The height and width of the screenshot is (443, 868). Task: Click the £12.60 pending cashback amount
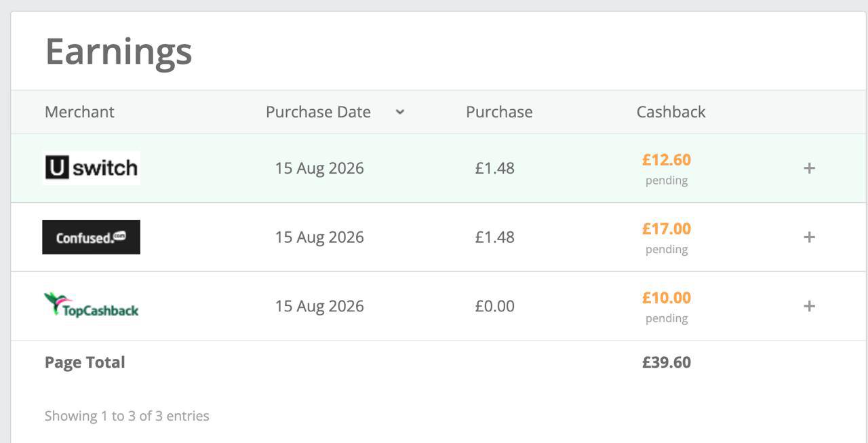coord(667,159)
